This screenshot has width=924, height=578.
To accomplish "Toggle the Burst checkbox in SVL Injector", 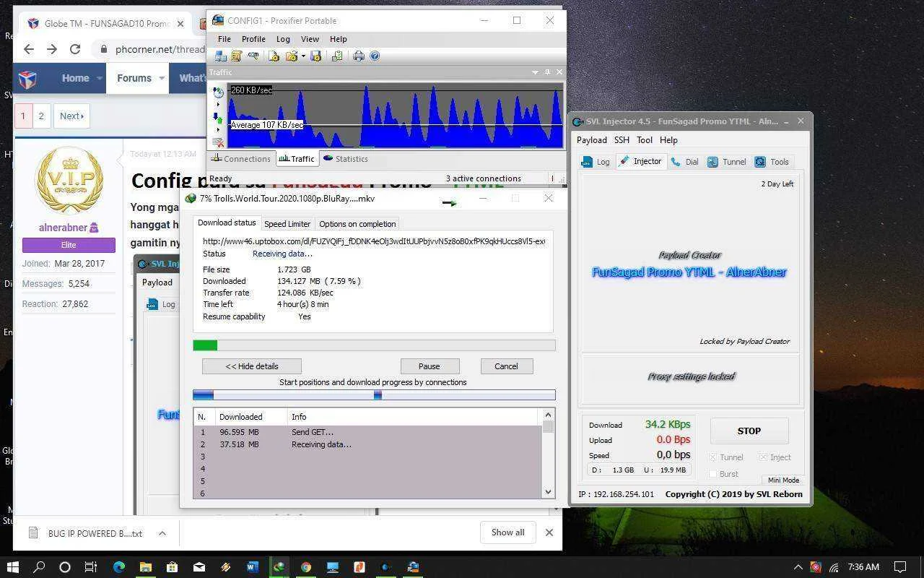I will 713,474.
